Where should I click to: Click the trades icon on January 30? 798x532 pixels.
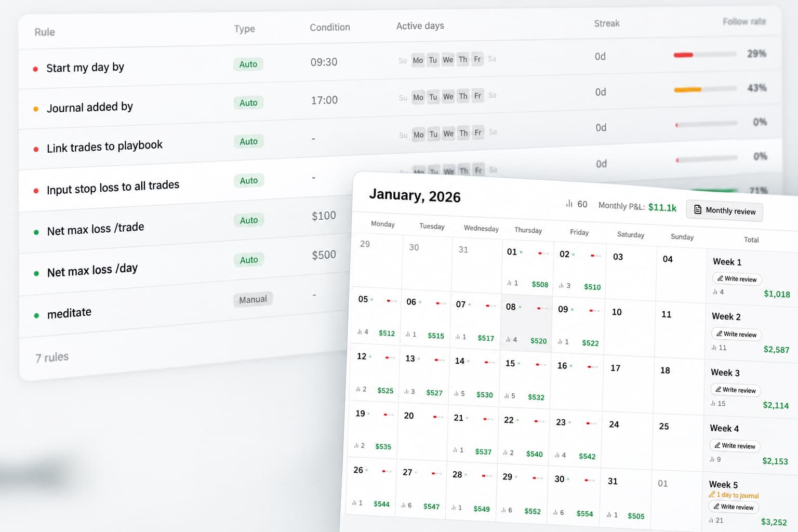pyautogui.click(x=555, y=512)
